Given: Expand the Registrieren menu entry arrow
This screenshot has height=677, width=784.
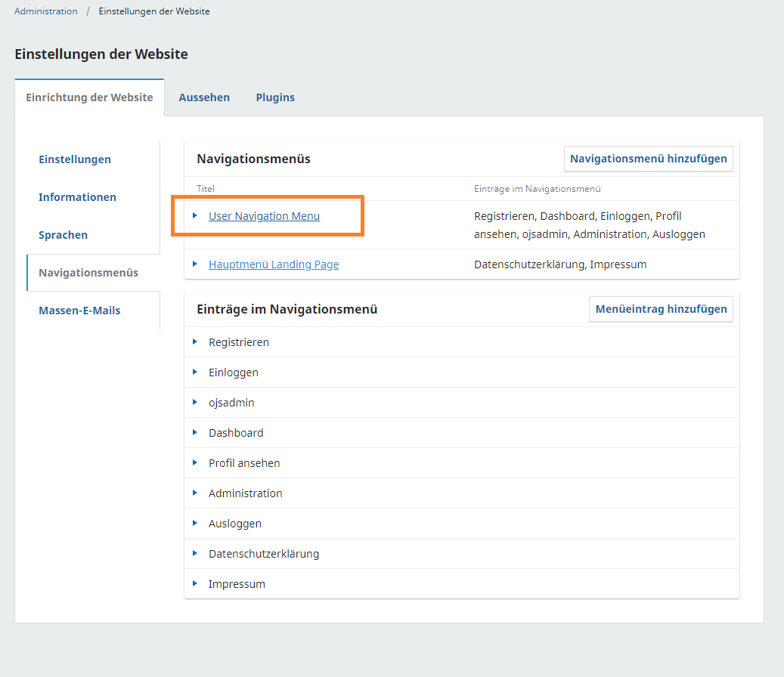Looking at the screenshot, I should (x=195, y=342).
